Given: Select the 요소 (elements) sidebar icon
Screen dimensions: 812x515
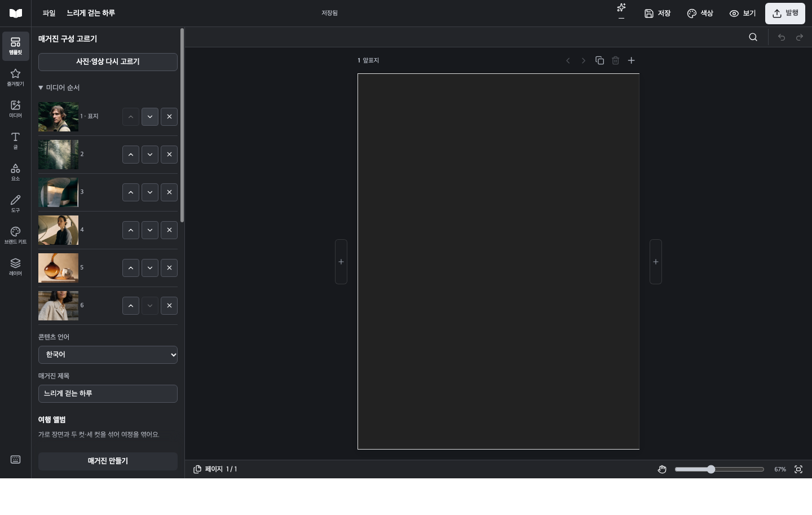Looking at the screenshot, I should point(15,172).
